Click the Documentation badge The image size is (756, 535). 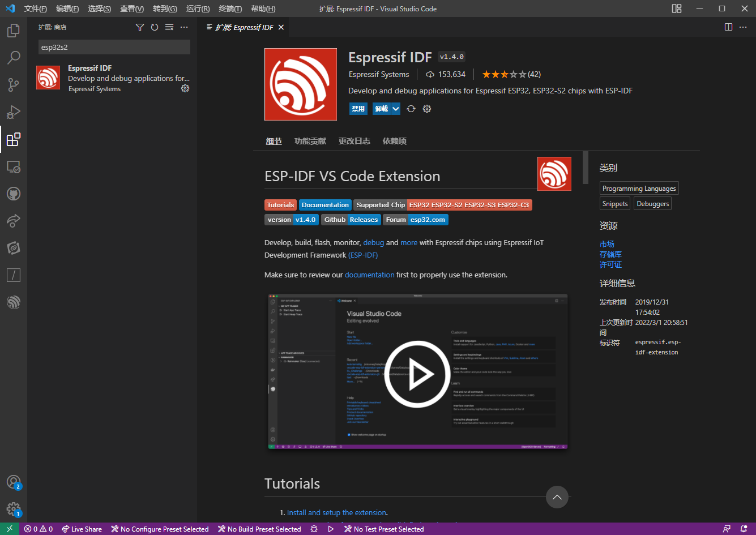[x=325, y=205]
